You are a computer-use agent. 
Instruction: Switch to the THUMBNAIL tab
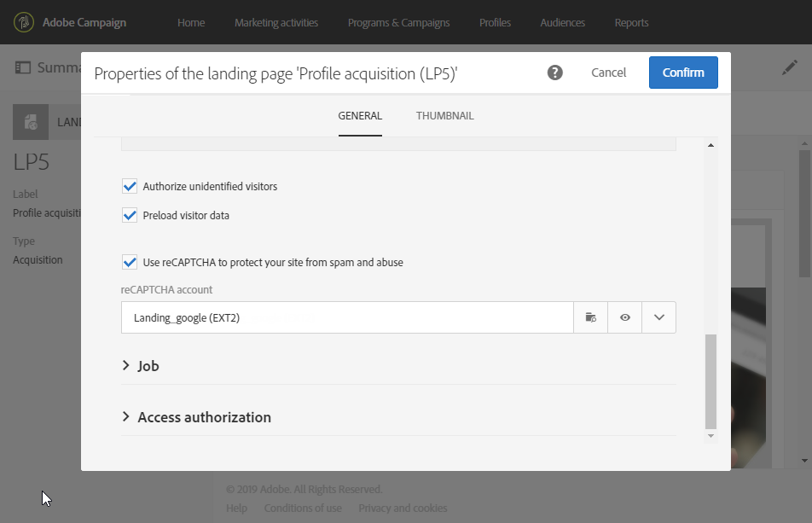coord(445,116)
